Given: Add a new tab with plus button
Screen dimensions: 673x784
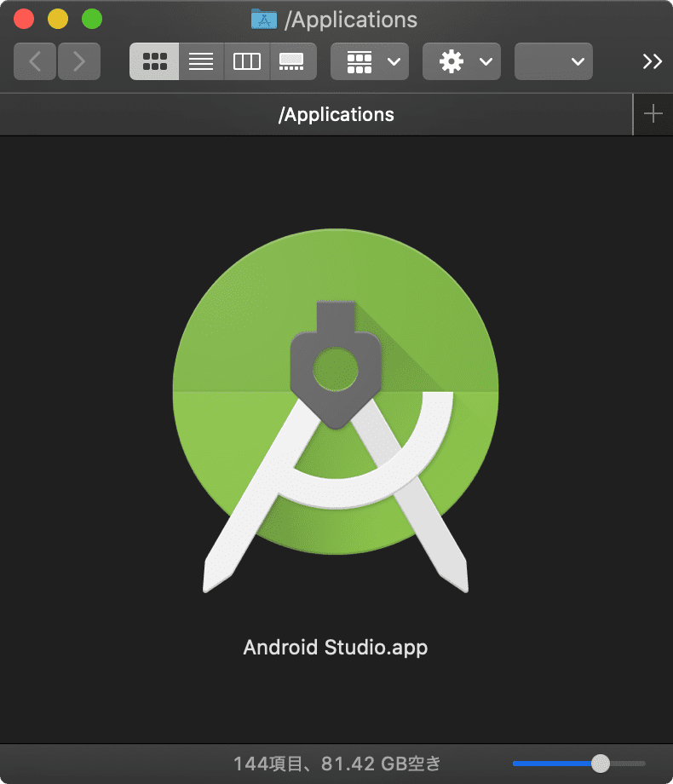Looking at the screenshot, I should 653,114.
